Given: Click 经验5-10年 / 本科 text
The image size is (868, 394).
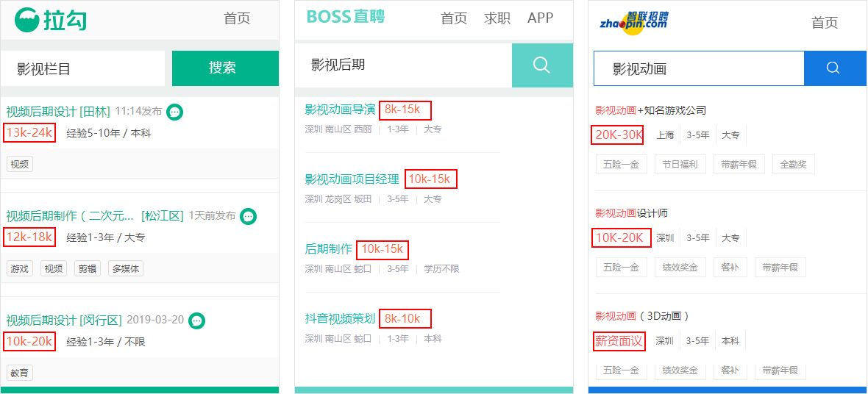Looking at the screenshot, I should coord(109,133).
